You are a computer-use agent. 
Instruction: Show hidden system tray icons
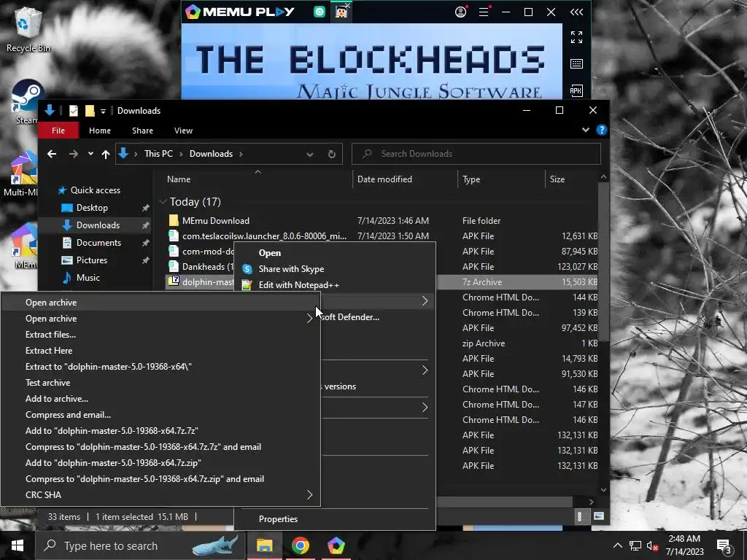coord(617,545)
